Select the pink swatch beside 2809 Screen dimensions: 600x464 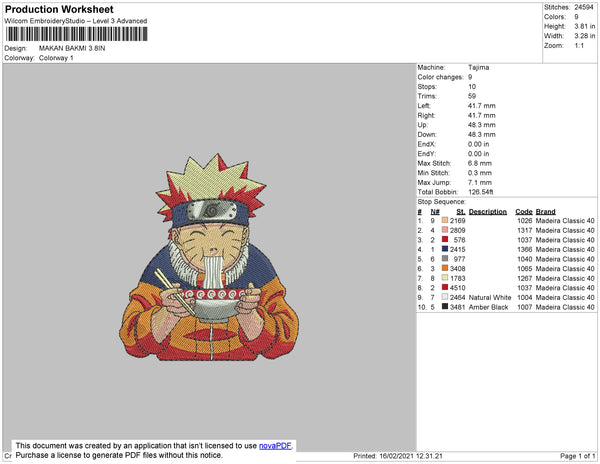445,230
